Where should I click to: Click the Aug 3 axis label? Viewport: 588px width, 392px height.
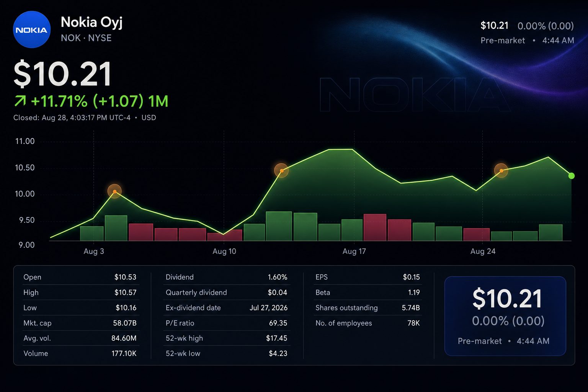point(94,251)
